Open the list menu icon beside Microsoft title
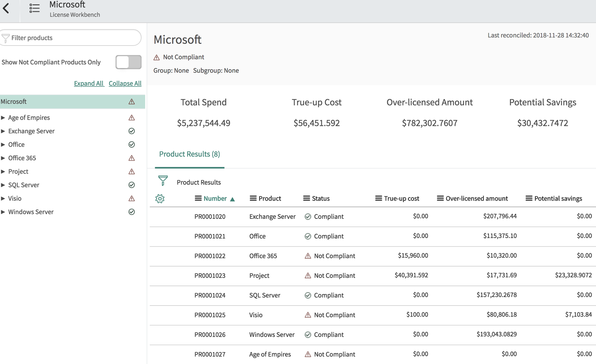The width and height of the screenshot is (596, 364). click(x=34, y=8)
